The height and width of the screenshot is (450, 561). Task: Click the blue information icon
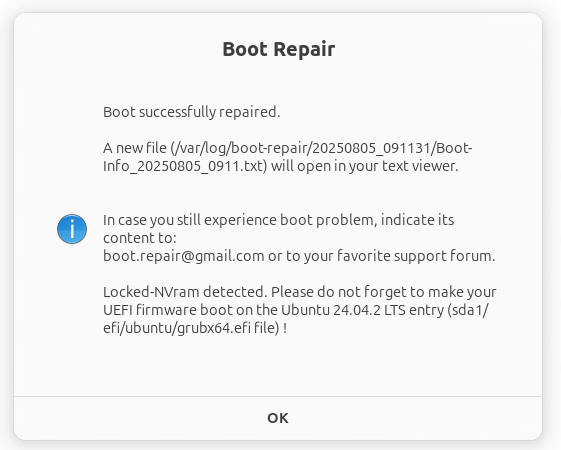click(72, 229)
